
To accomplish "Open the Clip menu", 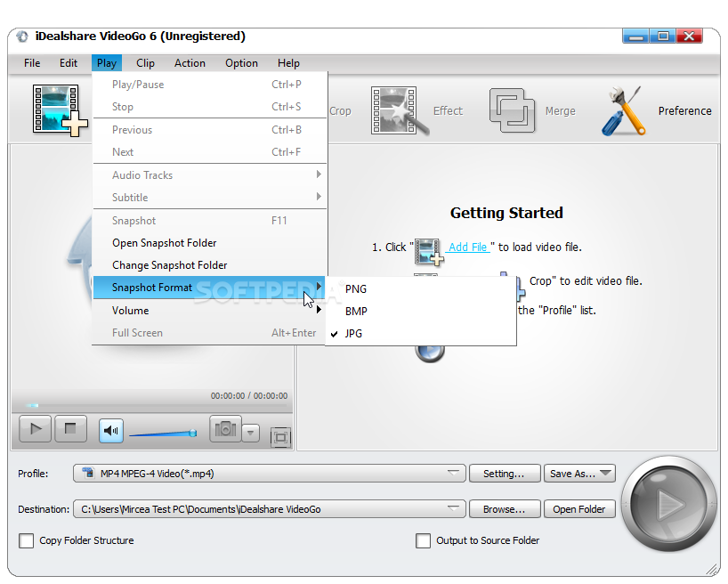I will [x=145, y=63].
